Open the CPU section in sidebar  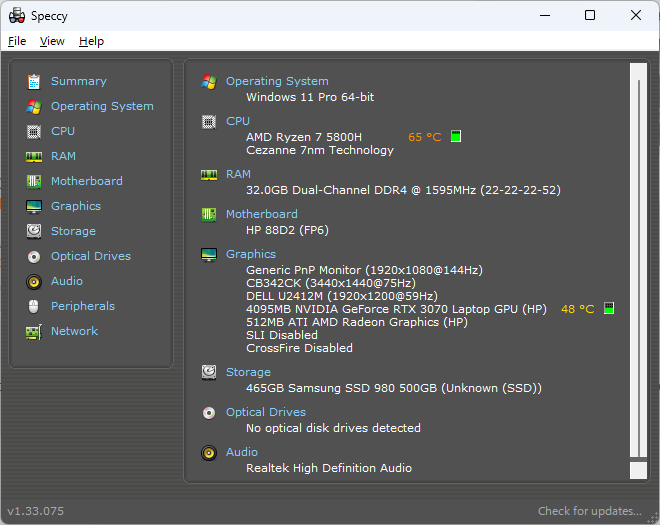[x=63, y=131]
